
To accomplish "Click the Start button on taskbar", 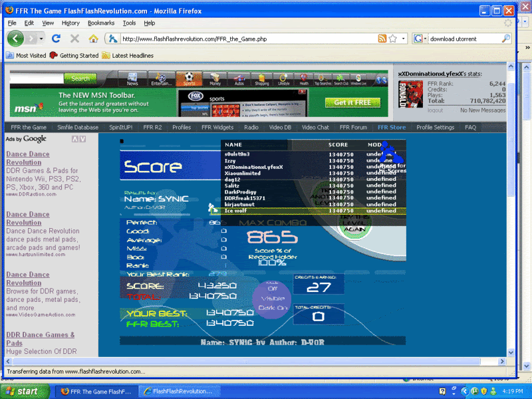I will tap(23, 391).
